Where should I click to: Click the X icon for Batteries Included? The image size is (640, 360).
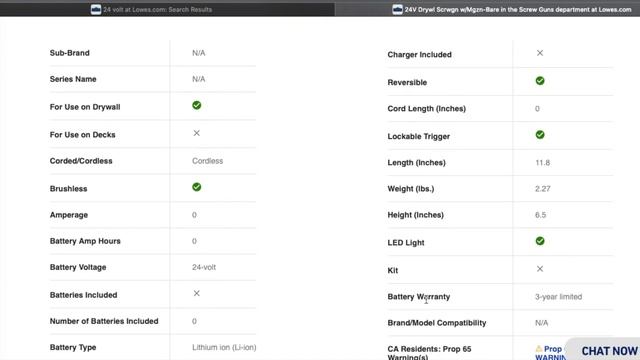tap(197, 293)
